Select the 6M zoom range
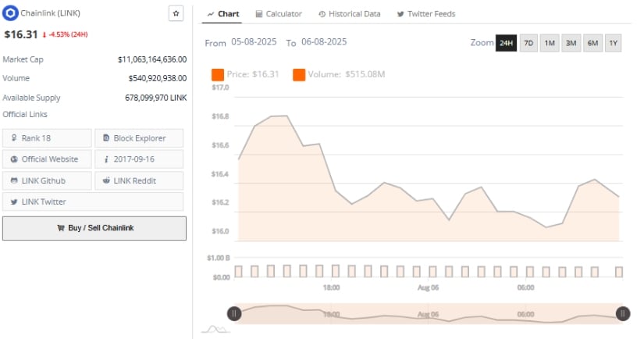Image resolution: width=644 pixels, height=339 pixels. pos(592,43)
